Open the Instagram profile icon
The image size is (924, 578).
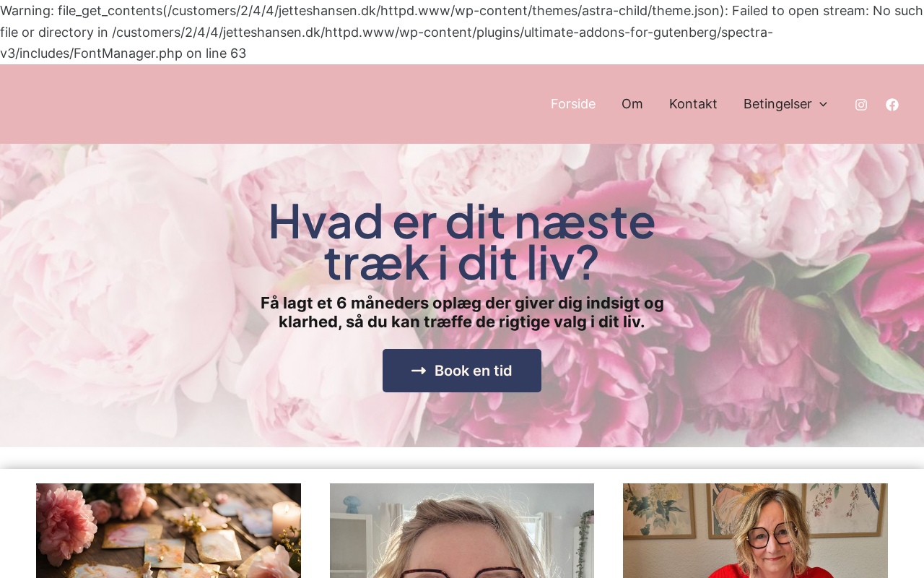click(860, 105)
